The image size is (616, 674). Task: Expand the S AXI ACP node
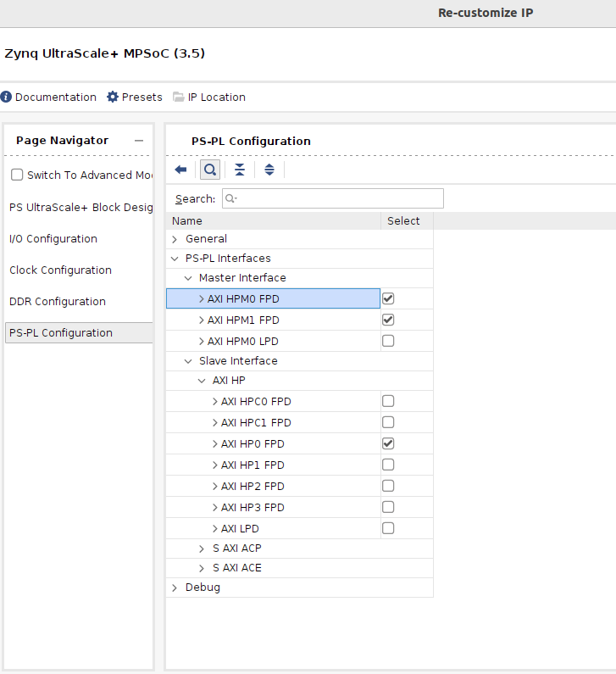tap(202, 549)
